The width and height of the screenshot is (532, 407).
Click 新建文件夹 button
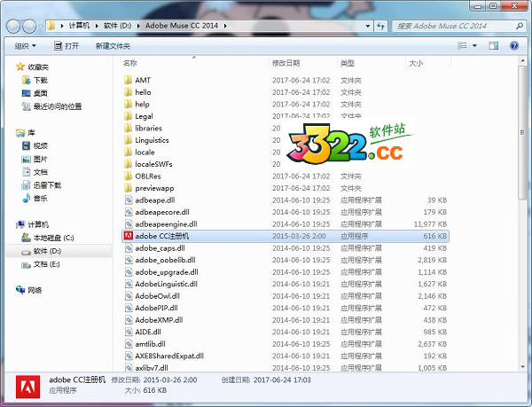tap(113, 46)
